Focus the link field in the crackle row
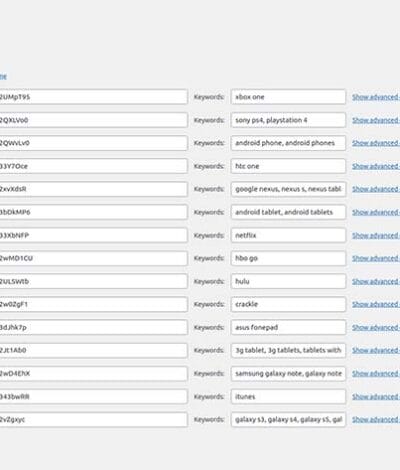This screenshot has width=400, height=470. [x=93, y=304]
